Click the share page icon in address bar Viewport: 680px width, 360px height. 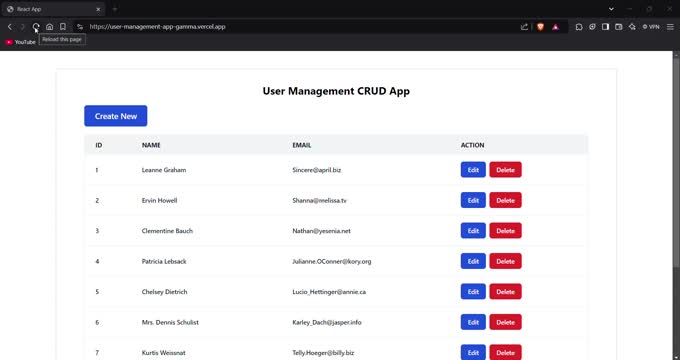(x=524, y=27)
